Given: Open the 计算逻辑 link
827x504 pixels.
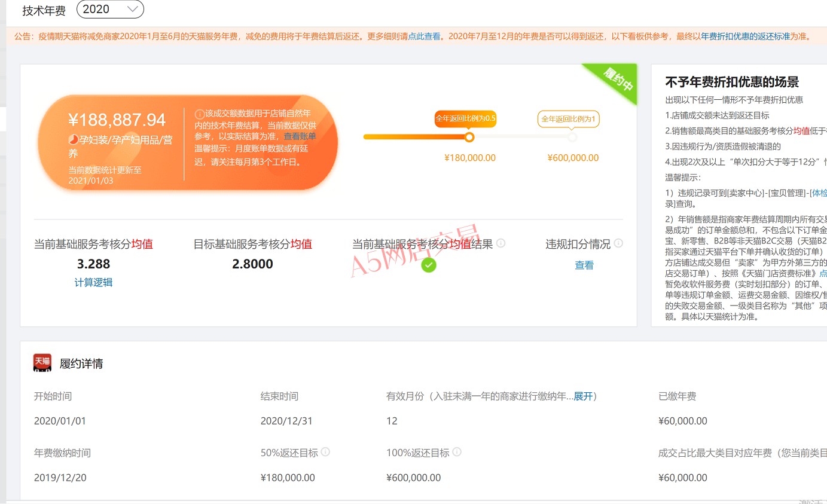Looking at the screenshot, I should click(x=93, y=282).
